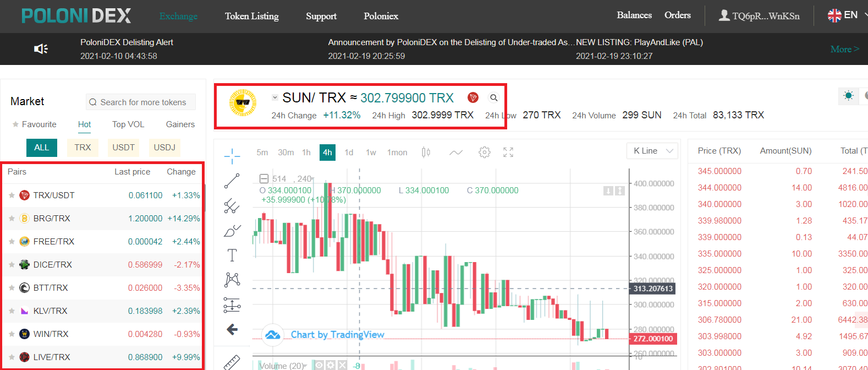
Task: Open the K Line chart type dropdown
Action: tap(652, 151)
